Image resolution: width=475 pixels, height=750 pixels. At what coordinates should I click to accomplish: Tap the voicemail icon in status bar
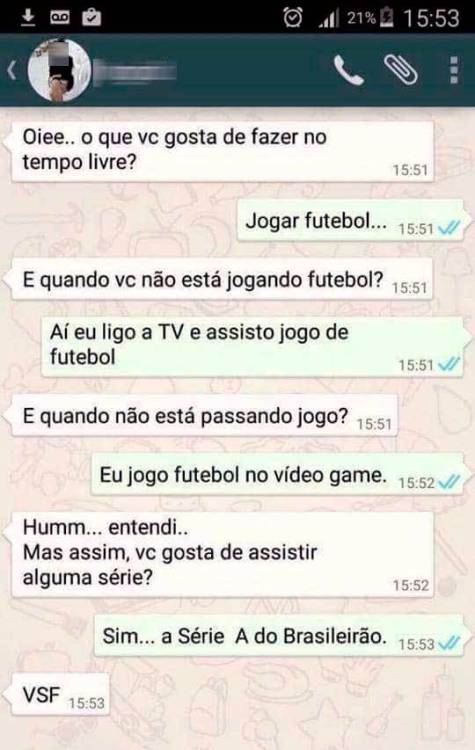(60, 18)
